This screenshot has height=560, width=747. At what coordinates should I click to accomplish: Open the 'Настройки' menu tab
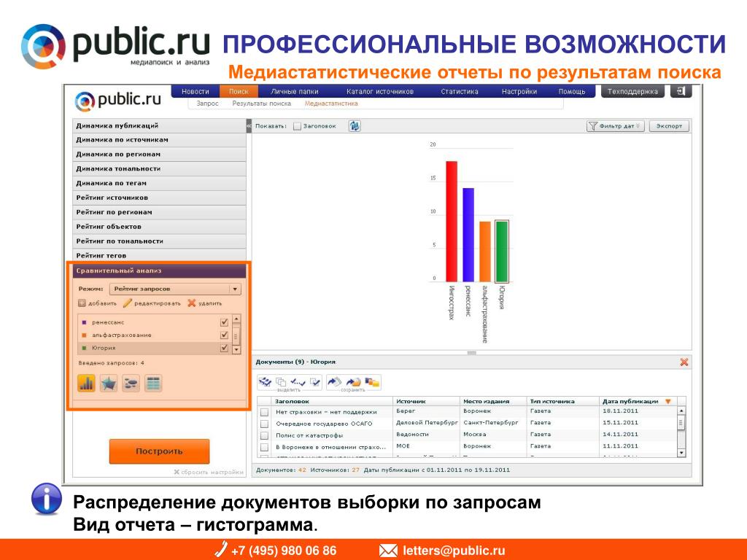[519, 91]
